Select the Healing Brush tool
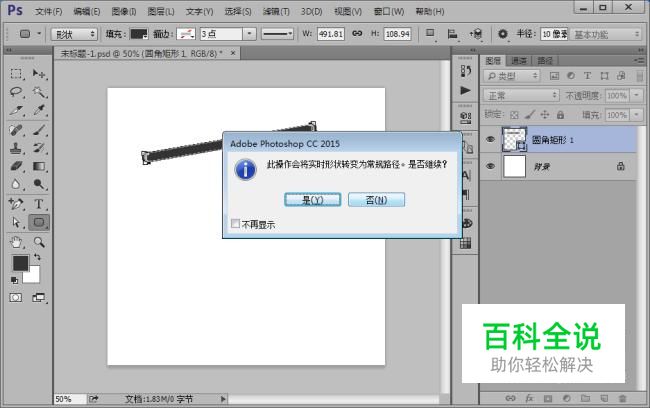Viewport: 650px width, 408px height. (16, 130)
